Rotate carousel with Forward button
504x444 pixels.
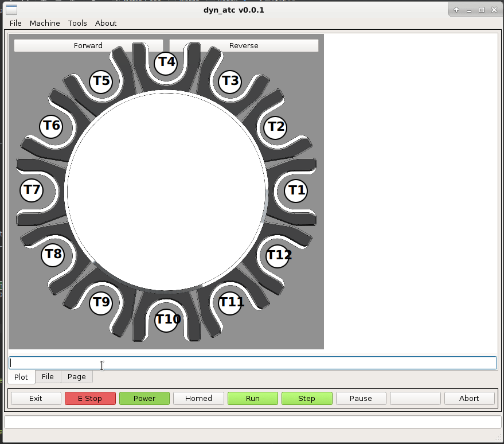(x=88, y=46)
